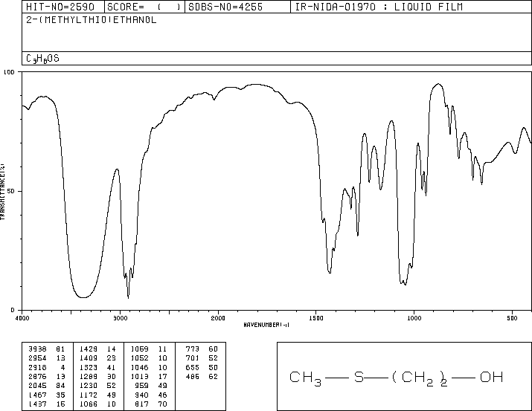Viewport: 532px width, 411px height.
Task: Select the 2045 peak table entry
Action: (46, 386)
